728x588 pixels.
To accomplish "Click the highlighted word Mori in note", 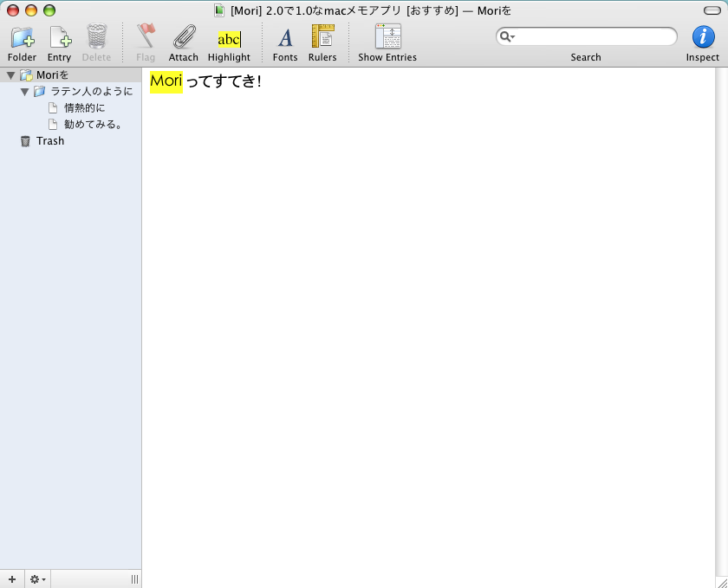I will [166, 81].
